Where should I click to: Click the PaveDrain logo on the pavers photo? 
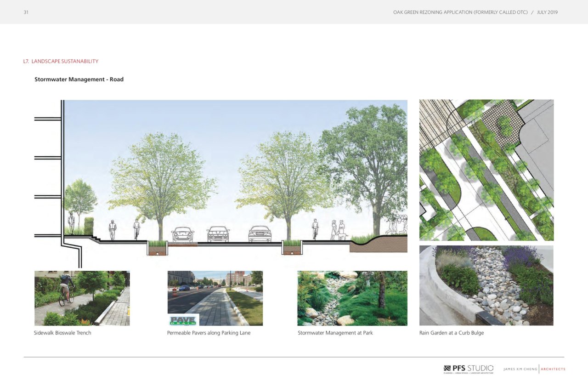[183, 320]
